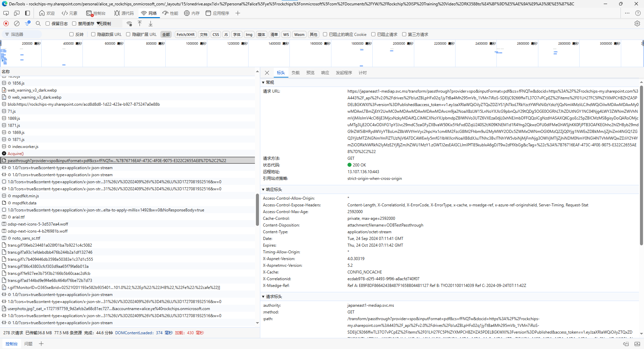Click the request list vertical scrollbar
Image resolution: width=644 pixels, height=349 pixels.
pyautogui.click(x=257, y=210)
